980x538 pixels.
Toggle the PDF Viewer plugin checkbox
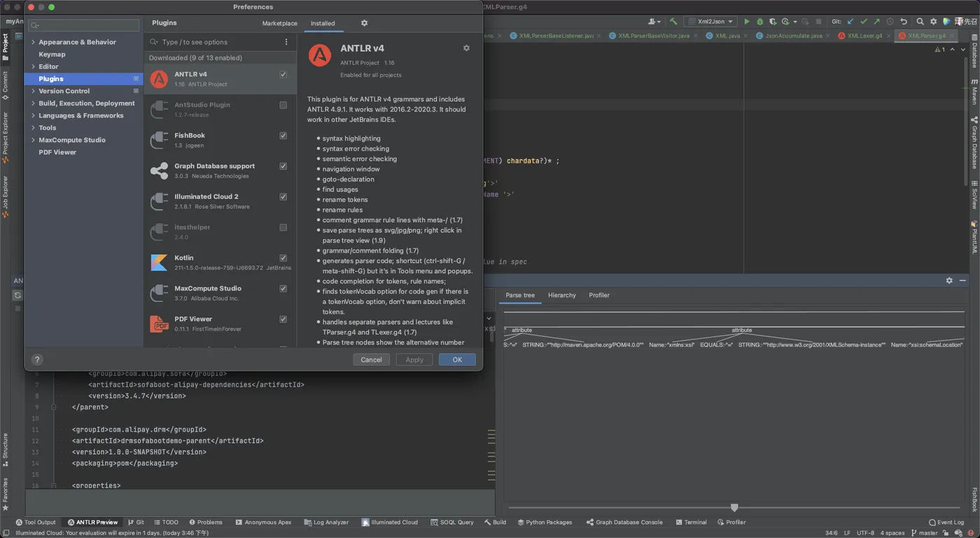click(x=283, y=320)
